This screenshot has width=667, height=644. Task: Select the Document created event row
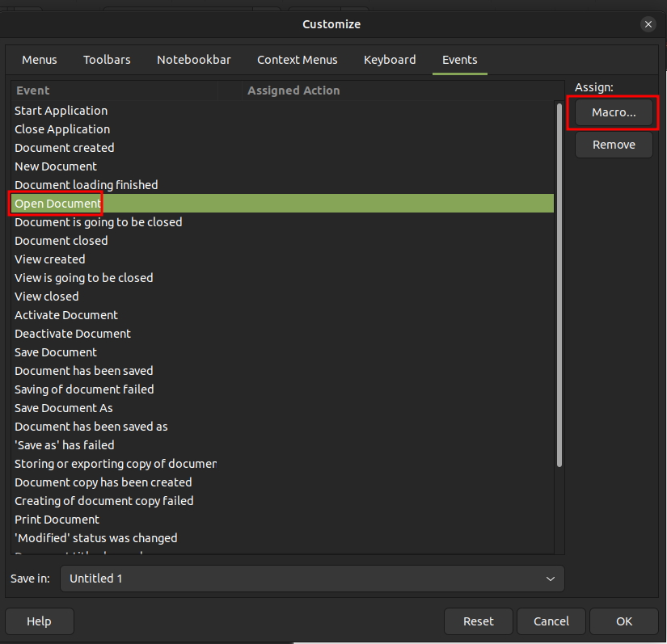tap(65, 148)
